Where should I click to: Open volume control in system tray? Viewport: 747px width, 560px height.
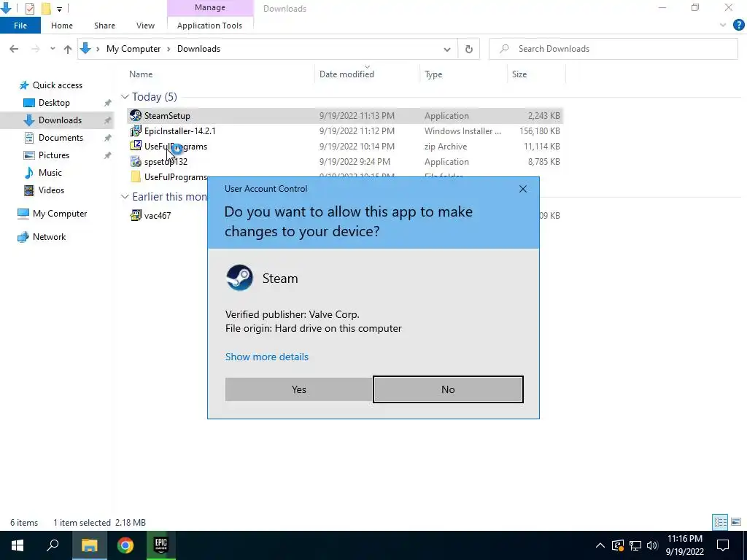tap(652, 545)
